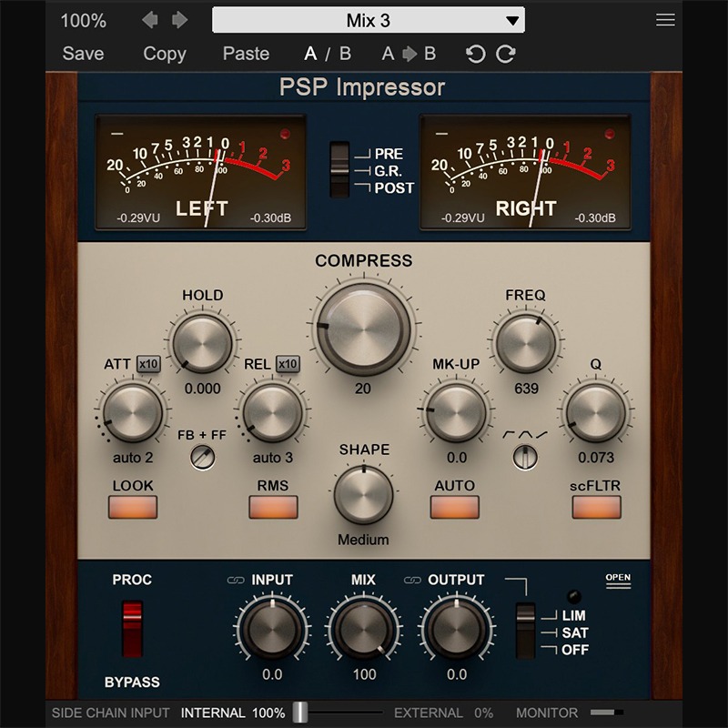This screenshot has width=728, height=728.
Task: Go to the previous preset arrow
Action: tap(150, 20)
